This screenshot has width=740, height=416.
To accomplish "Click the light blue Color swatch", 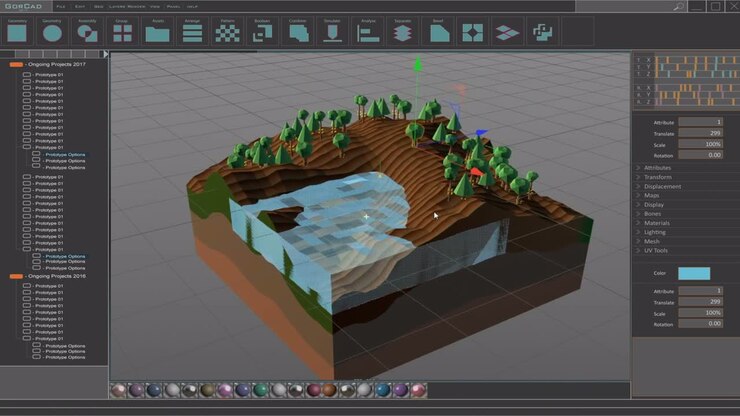I will click(694, 273).
